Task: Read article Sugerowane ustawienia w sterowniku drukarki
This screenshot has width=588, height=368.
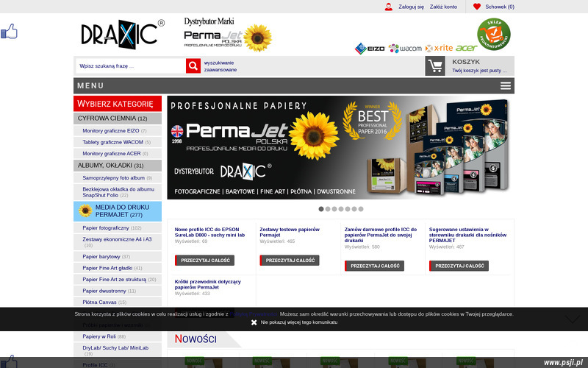Action: (x=467, y=235)
